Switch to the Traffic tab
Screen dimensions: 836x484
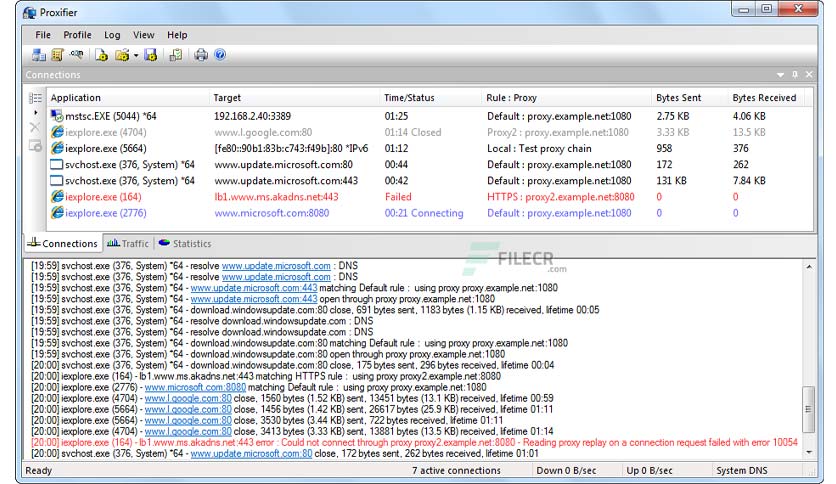pos(128,243)
